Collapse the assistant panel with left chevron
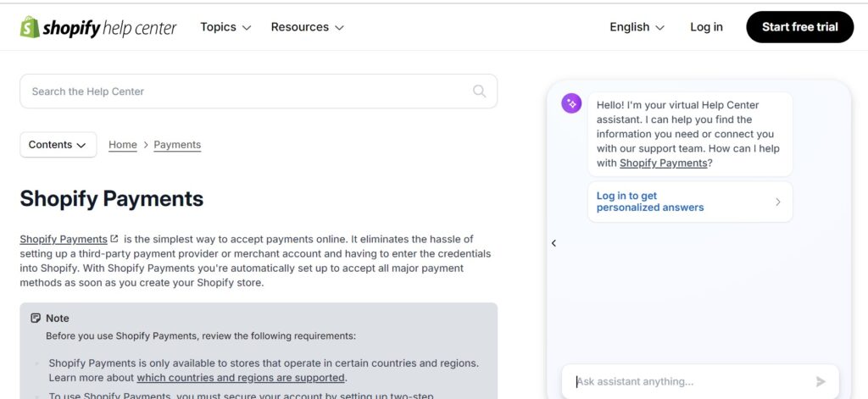Viewport: 868px width, 399px height. pyautogui.click(x=554, y=243)
